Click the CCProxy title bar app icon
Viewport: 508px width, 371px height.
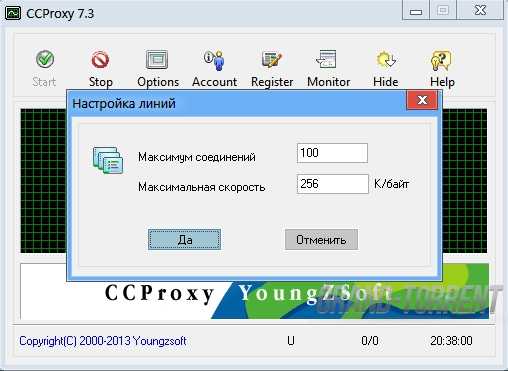click(14, 13)
